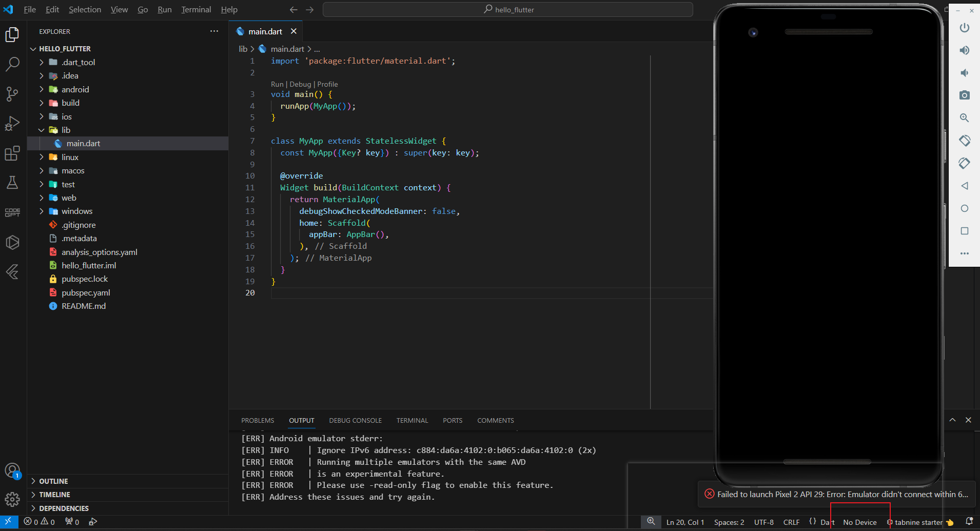Expand the android folder
The height and width of the screenshot is (531, 980).
[42, 89]
